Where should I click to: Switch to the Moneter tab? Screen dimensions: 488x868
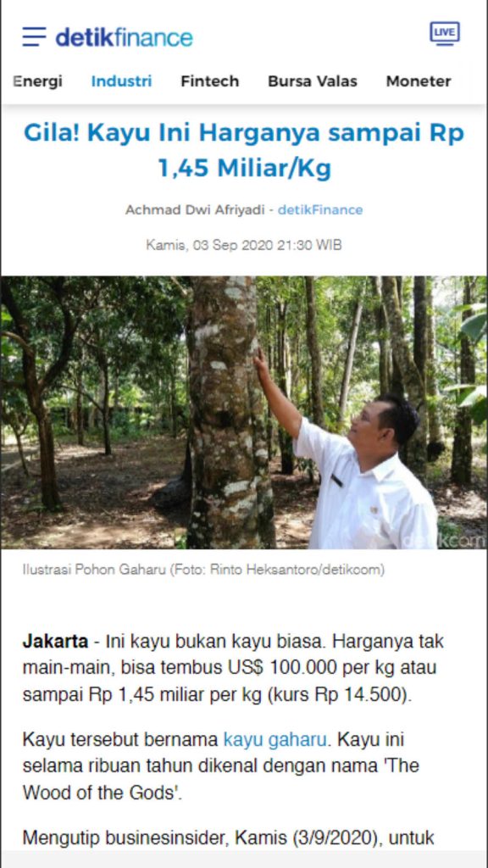tap(419, 81)
